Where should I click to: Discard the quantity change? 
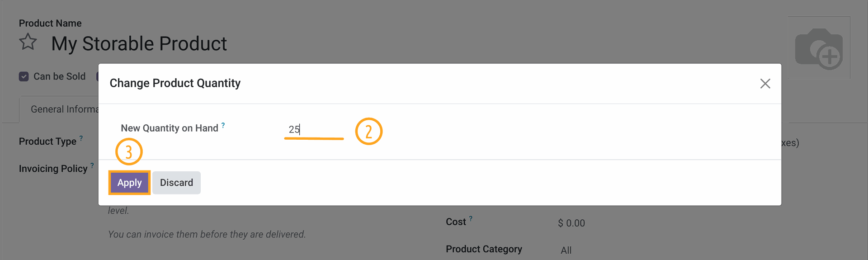[176, 183]
